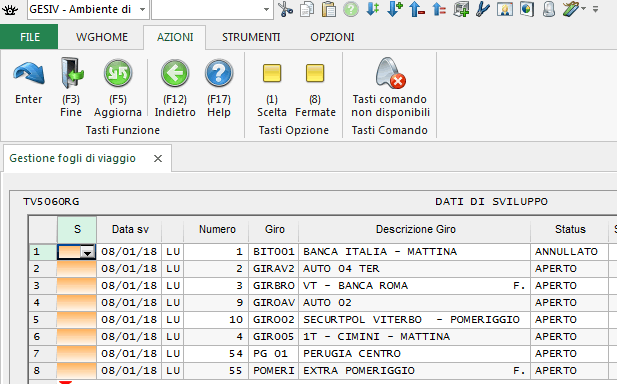Click the S selection cell for GIROAV row
617x384 pixels.
pyautogui.click(x=77, y=303)
